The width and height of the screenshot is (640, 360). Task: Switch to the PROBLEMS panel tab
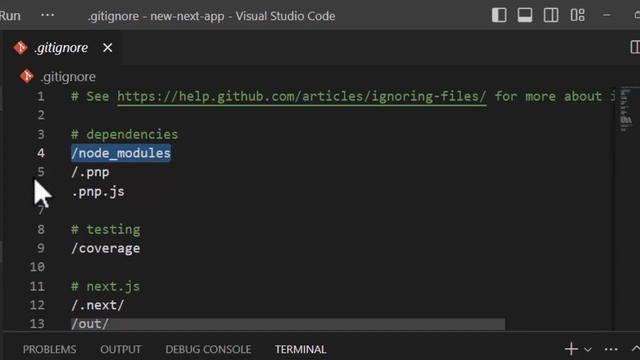click(x=49, y=349)
